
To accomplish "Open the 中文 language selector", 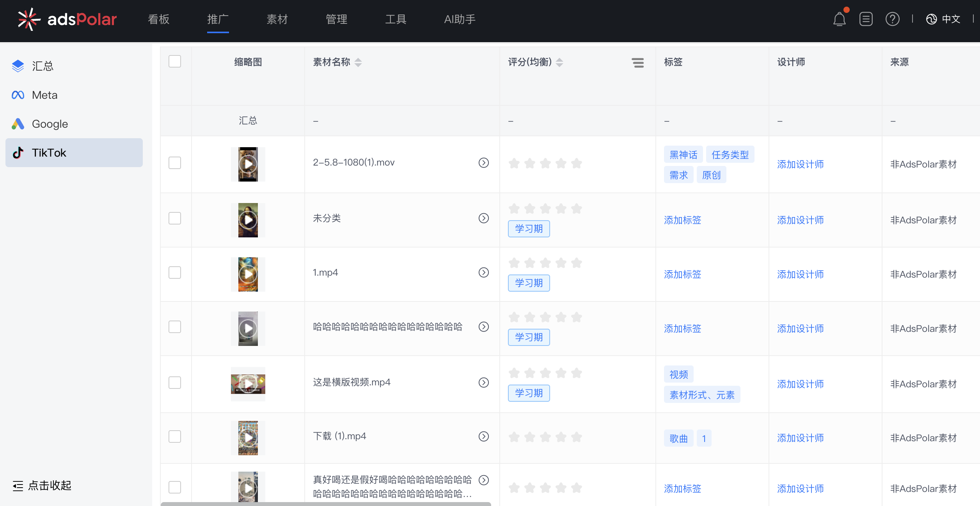I will tap(943, 19).
